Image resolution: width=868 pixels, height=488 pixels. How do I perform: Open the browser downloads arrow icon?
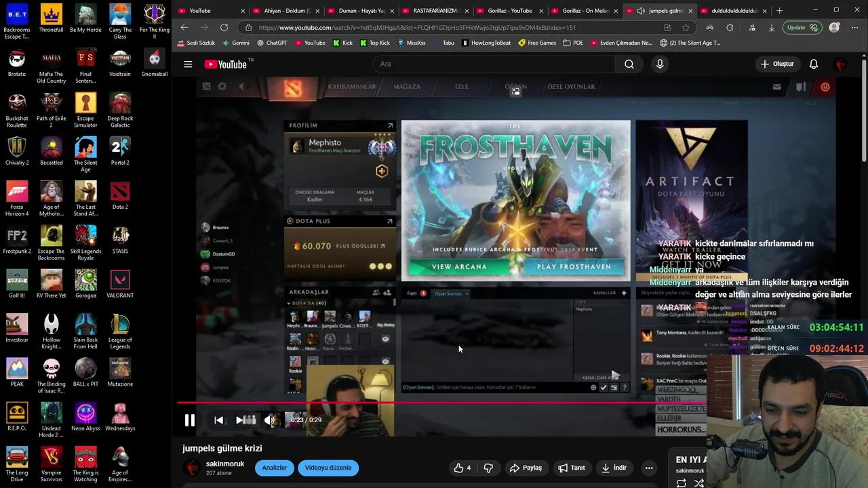pos(772,28)
